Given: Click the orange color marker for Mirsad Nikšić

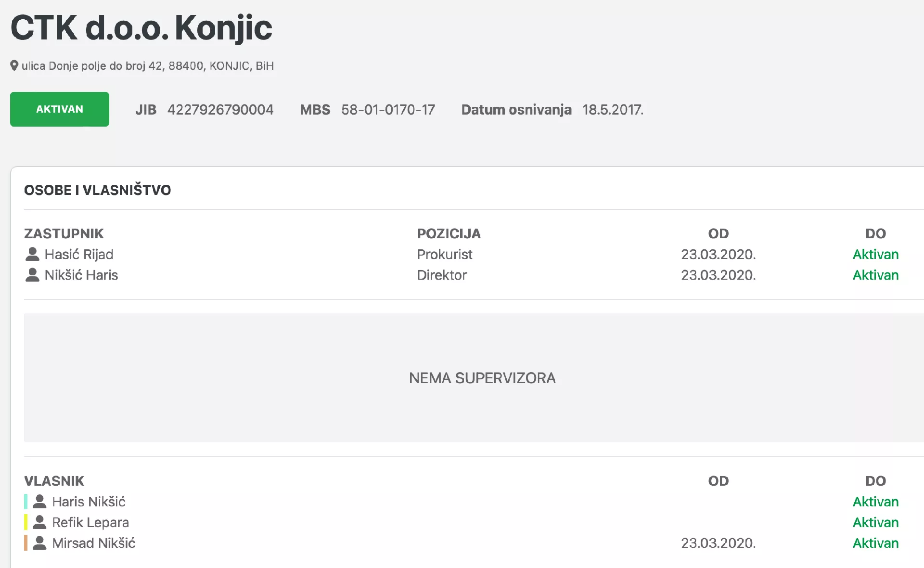Looking at the screenshot, I should tap(26, 543).
